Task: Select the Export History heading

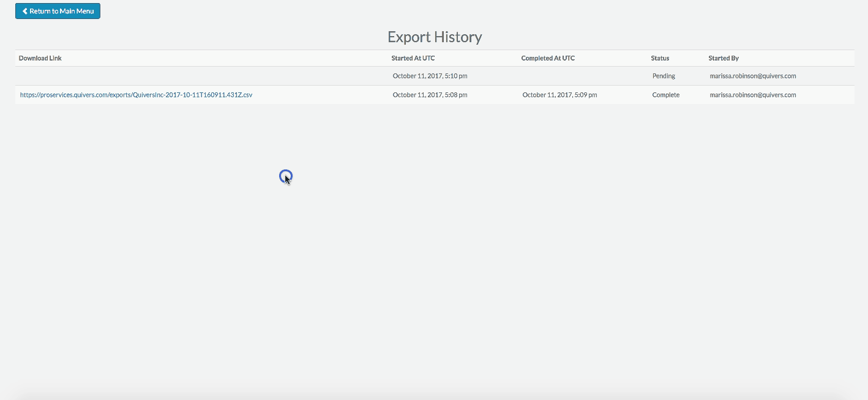Action: (x=435, y=37)
